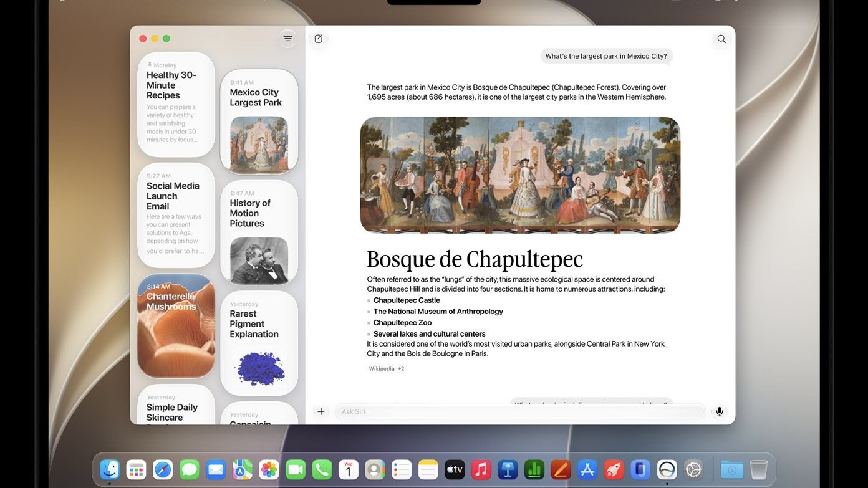Open Finder from the dock
The width and height of the screenshot is (868, 488).
[110, 469]
